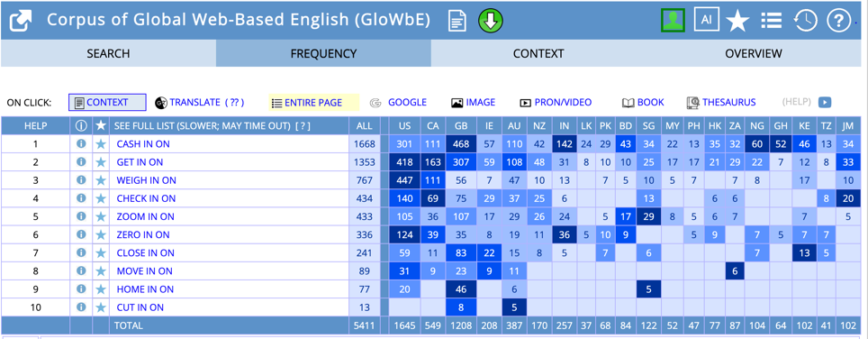This screenshot has height=339, width=868.
Task: Open the WEIGH IN ON link
Action: (x=146, y=180)
